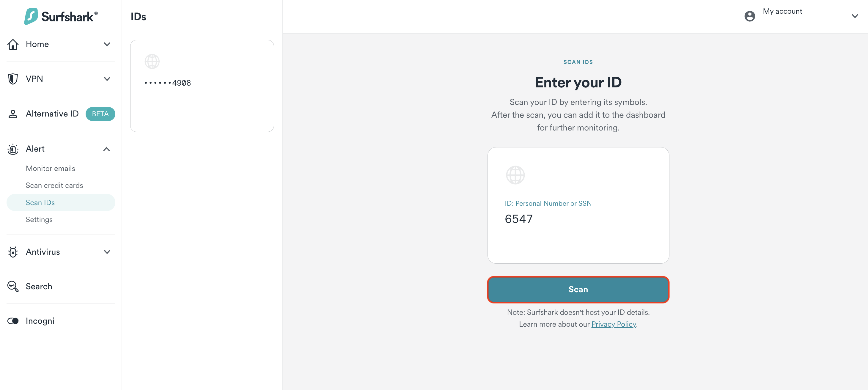This screenshot has height=390, width=868.
Task: Expand the VPN section chevron
Action: (x=107, y=79)
